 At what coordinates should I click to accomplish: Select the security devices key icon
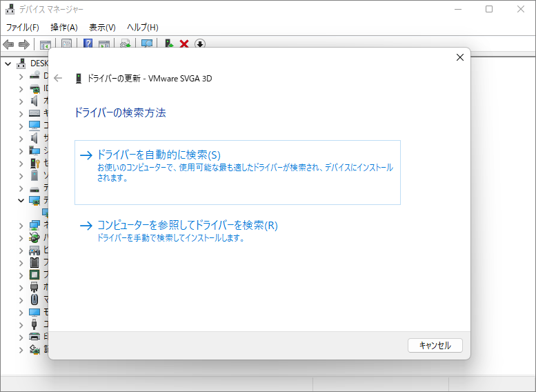pos(34,163)
